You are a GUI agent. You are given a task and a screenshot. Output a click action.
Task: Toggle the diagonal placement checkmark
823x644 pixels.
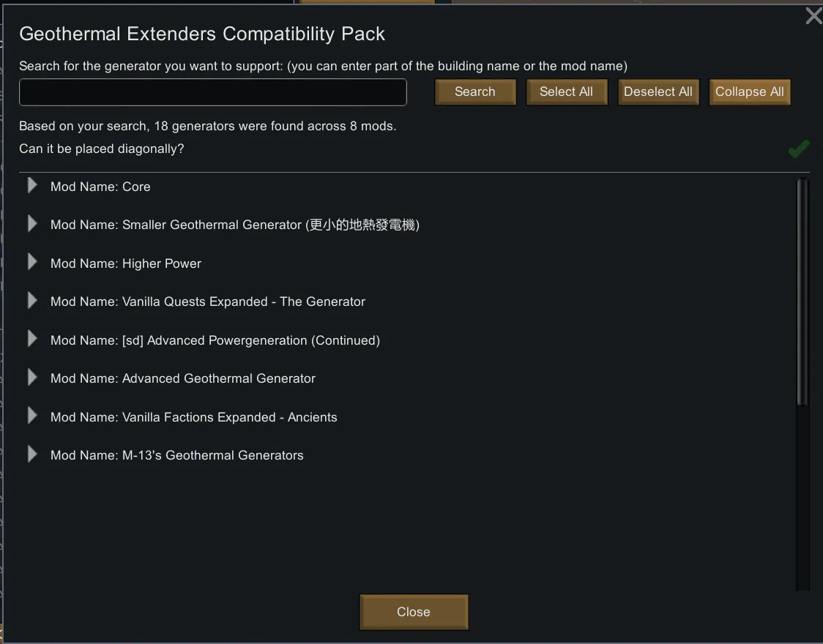(798, 149)
